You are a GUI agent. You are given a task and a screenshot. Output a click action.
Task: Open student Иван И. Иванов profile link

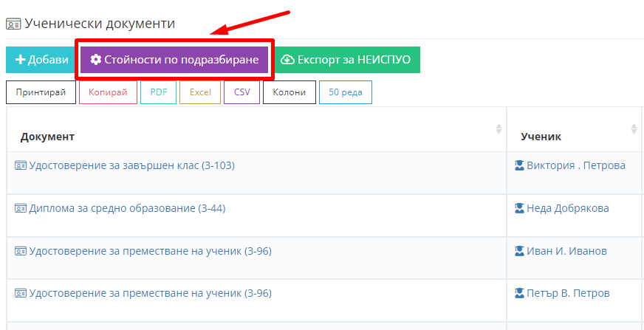(x=566, y=251)
